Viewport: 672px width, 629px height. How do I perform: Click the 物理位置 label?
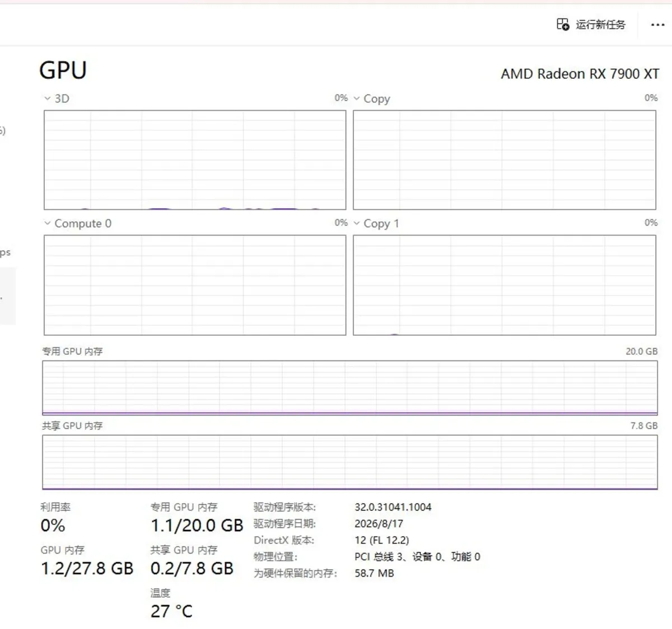pos(276,557)
